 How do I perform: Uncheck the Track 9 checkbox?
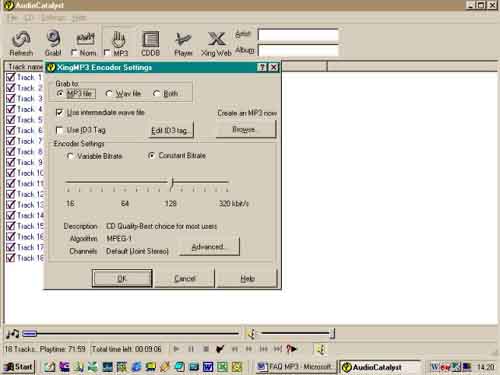(x=11, y=162)
